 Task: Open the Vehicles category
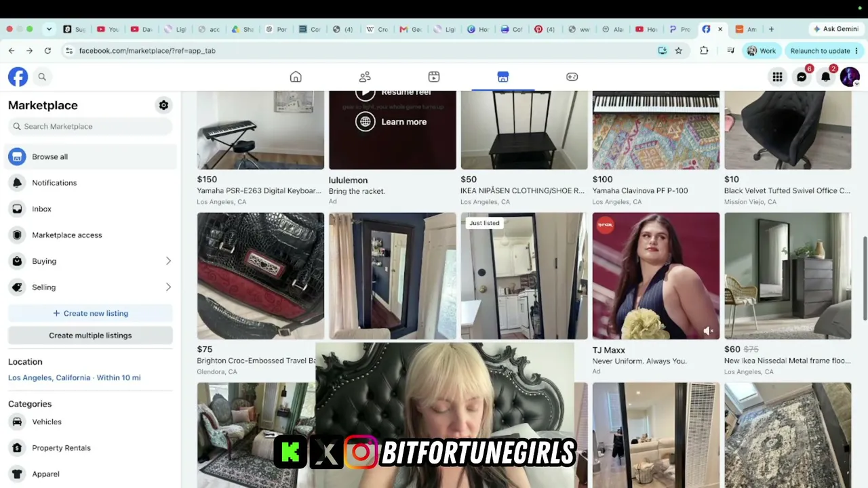(x=90, y=422)
